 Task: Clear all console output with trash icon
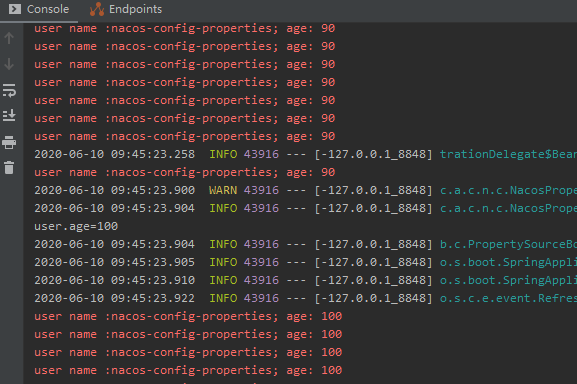9,168
